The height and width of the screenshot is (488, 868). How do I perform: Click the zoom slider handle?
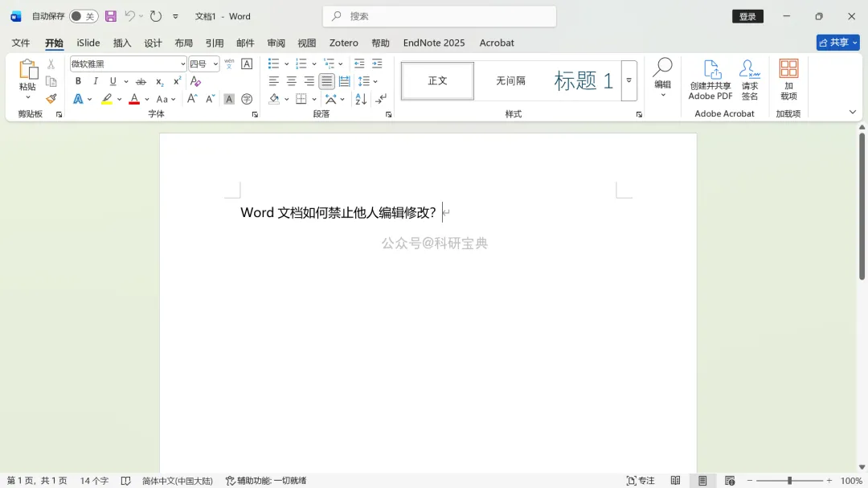tap(789, 481)
